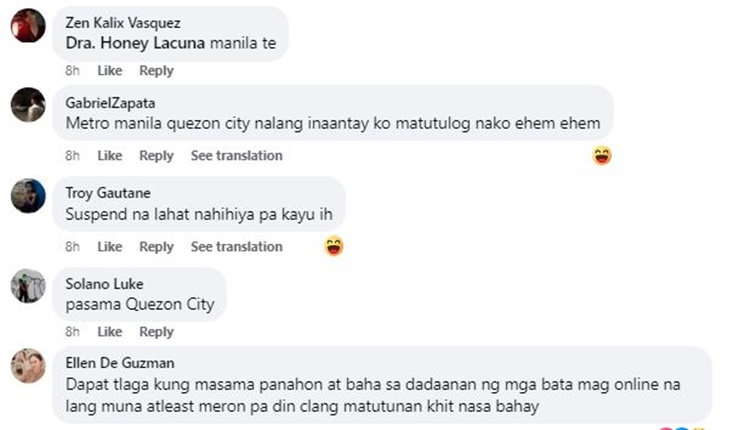750x430 pixels.
Task: Reply to Solano Luke's comment
Action: point(156,332)
